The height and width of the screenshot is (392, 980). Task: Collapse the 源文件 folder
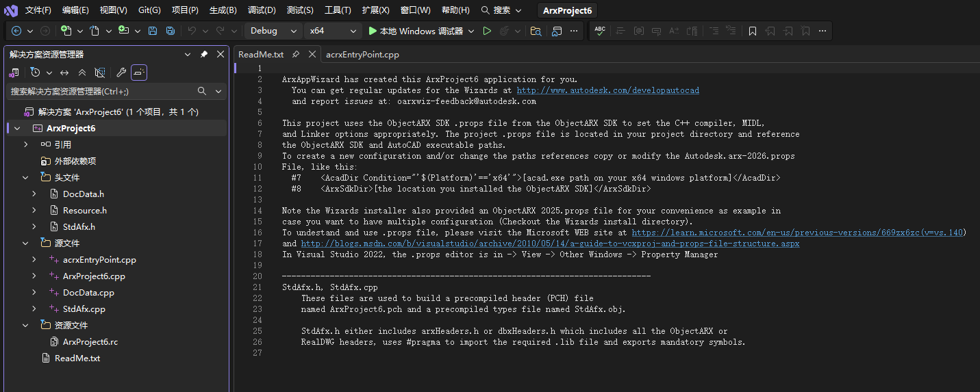point(25,244)
